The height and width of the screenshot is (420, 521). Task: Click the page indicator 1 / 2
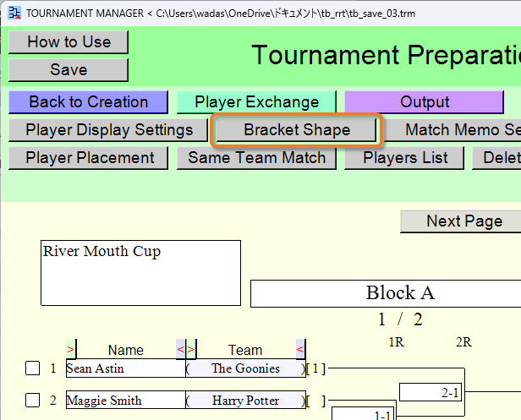pyautogui.click(x=400, y=319)
